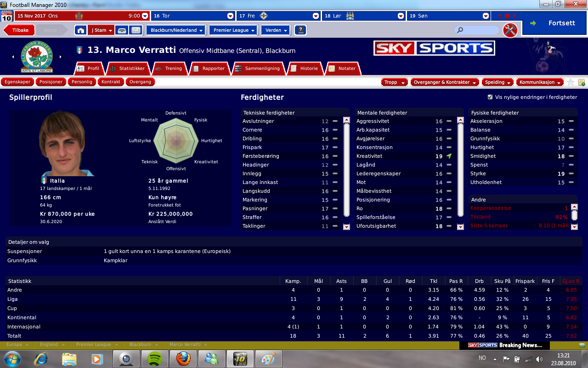
Task: Switch to the Profil tab
Action: click(x=89, y=69)
